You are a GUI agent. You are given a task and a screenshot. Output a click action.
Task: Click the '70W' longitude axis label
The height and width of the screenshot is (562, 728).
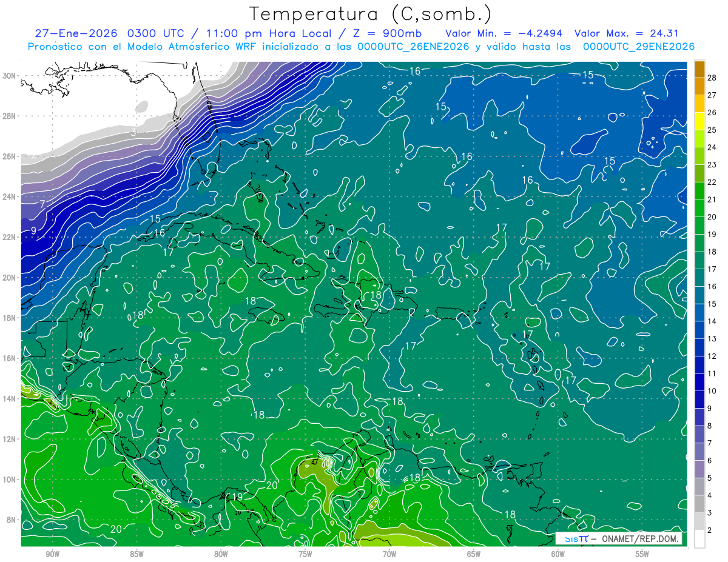pos(389,555)
